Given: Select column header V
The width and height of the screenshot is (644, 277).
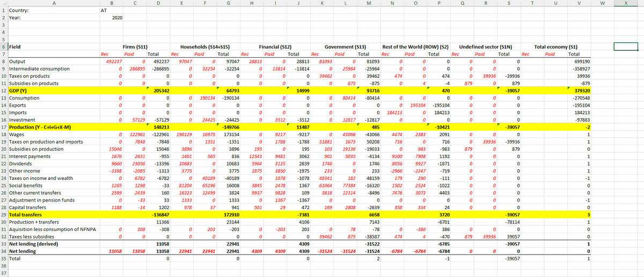Looking at the screenshot, I should pyautogui.click(x=580, y=3).
